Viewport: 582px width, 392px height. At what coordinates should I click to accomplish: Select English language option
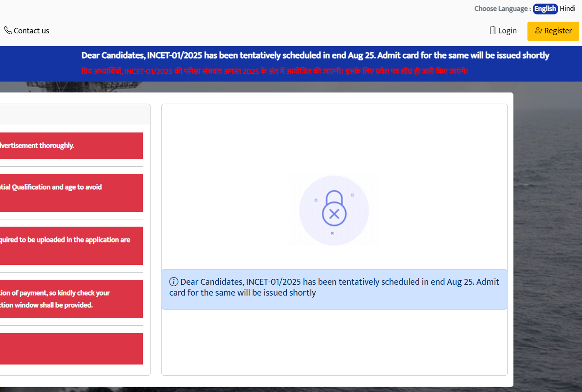pos(545,9)
